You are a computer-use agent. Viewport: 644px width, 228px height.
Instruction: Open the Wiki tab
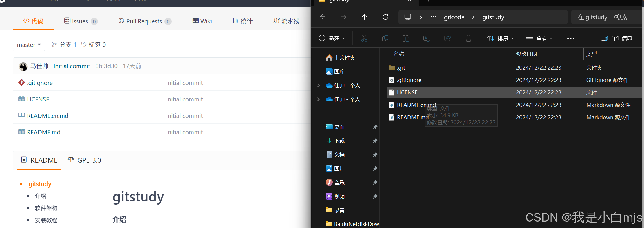click(202, 21)
